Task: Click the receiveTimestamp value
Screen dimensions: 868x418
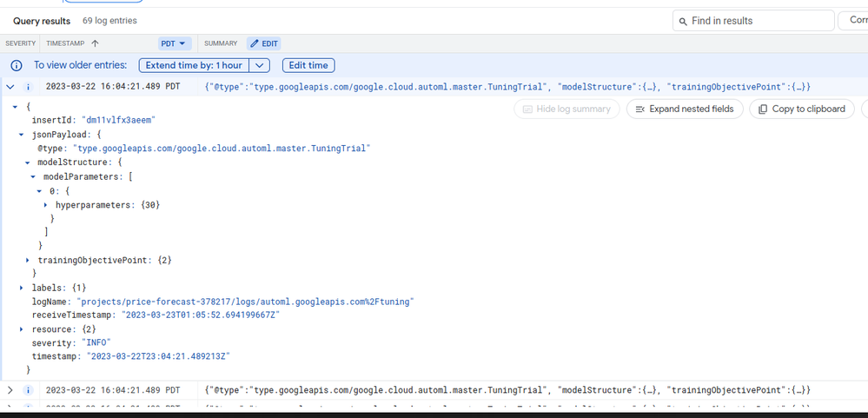Action: (x=201, y=315)
